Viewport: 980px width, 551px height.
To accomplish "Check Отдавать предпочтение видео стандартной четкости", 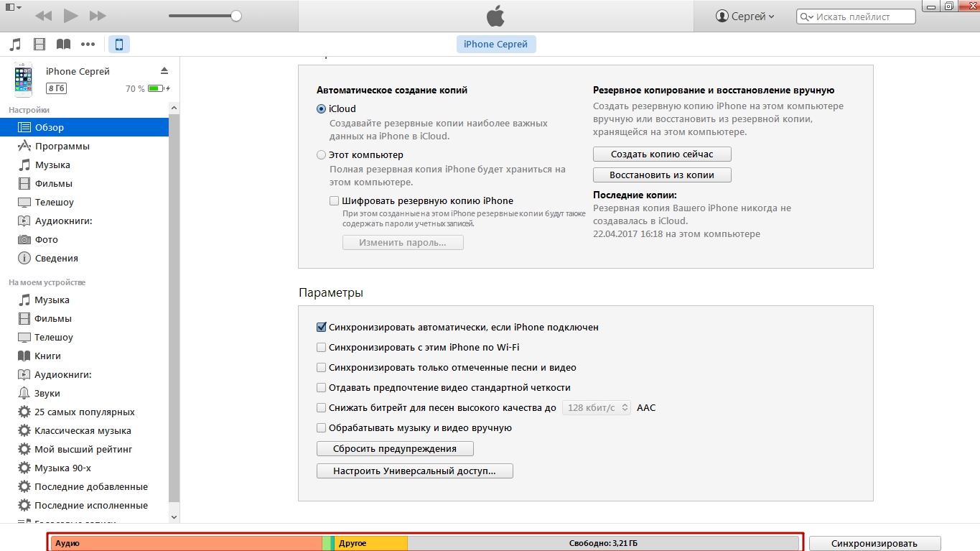I will (321, 387).
